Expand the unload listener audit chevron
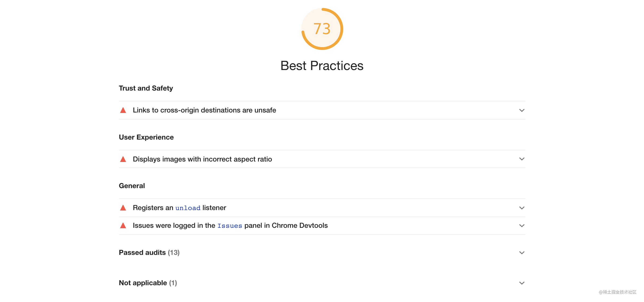Screen dimensions: 644x302 point(522,208)
